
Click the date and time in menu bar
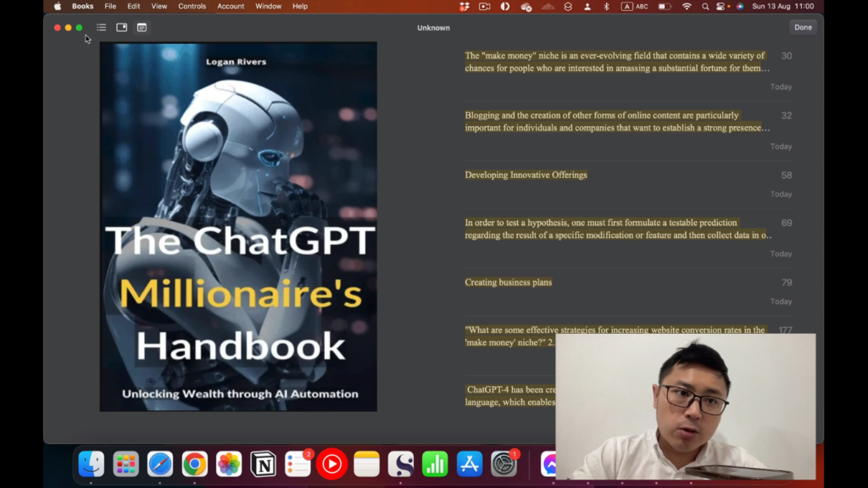tap(782, 6)
